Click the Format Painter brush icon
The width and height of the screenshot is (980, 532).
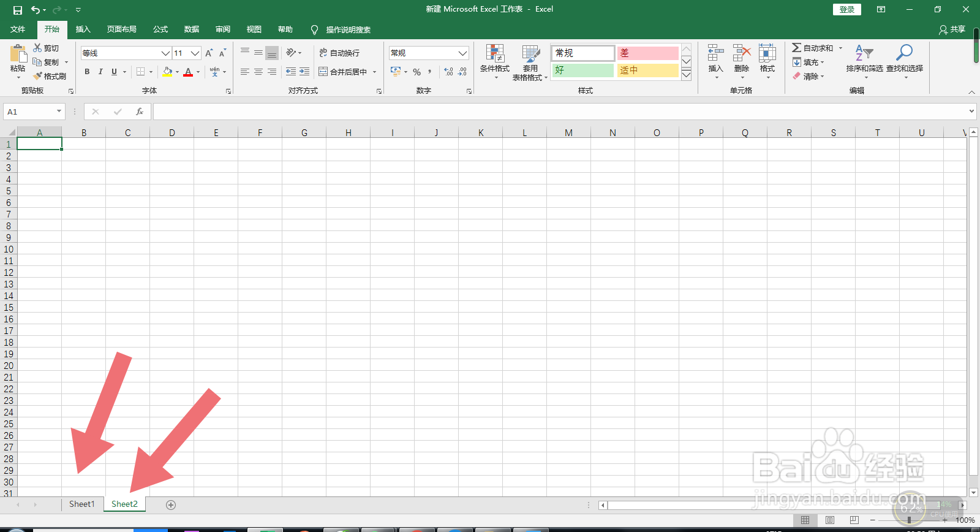pyautogui.click(x=37, y=76)
